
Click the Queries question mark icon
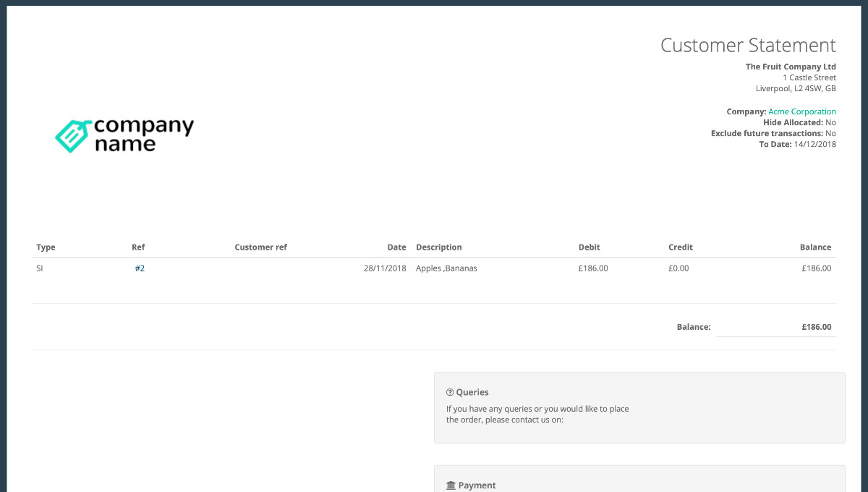450,392
